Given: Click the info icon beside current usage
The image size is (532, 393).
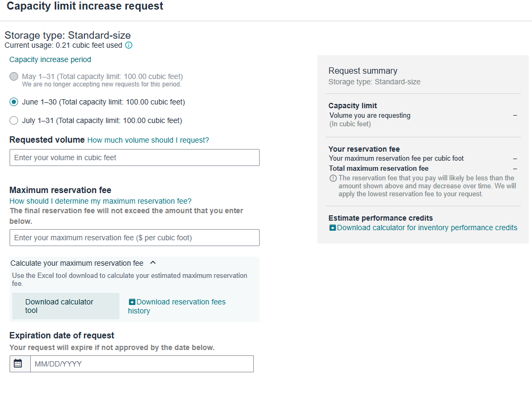Looking at the screenshot, I should point(128,45).
